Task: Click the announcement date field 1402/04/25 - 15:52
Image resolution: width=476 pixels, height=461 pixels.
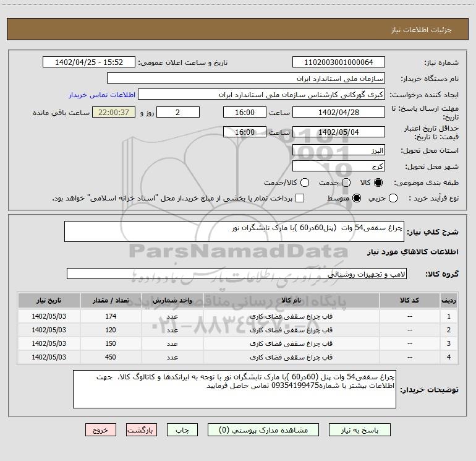Action: pyautogui.click(x=88, y=62)
